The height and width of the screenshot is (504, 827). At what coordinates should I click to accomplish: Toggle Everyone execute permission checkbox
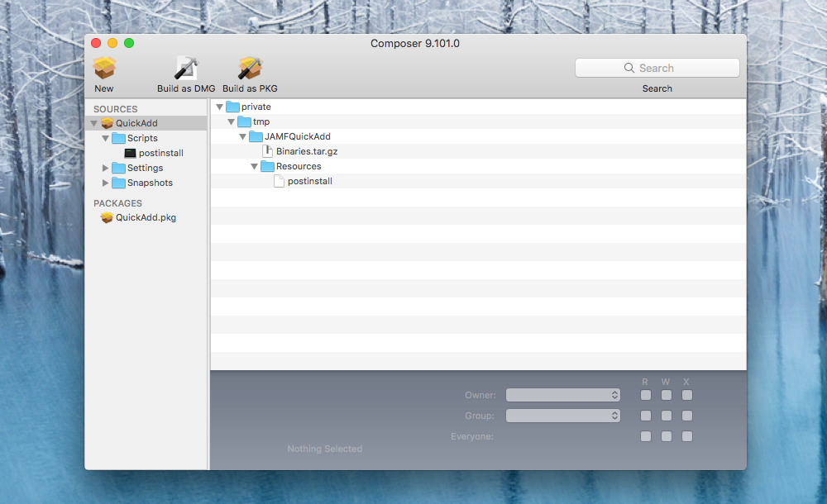point(687,436)
